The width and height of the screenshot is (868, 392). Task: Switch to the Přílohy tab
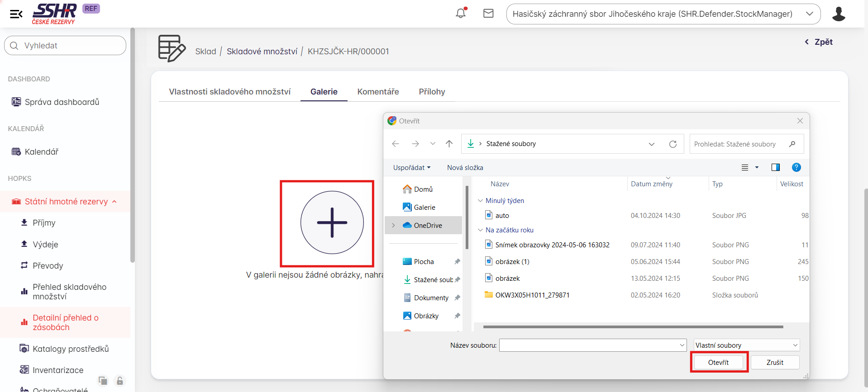point(432,92)
